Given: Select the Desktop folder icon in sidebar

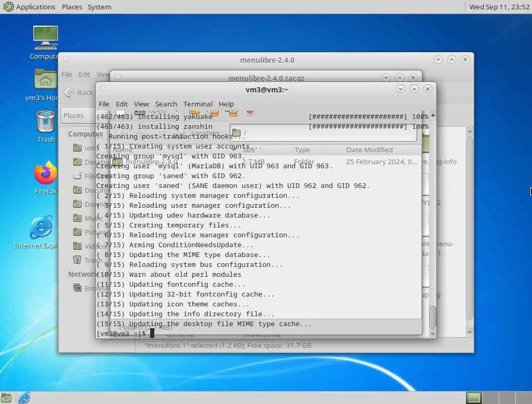Looking at the screenshot, I should (77, 162).
